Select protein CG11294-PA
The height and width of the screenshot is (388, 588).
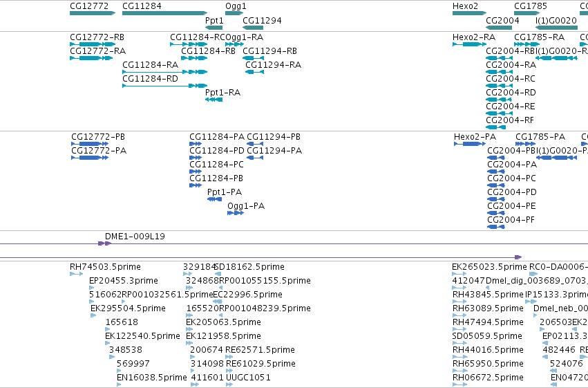255,158
